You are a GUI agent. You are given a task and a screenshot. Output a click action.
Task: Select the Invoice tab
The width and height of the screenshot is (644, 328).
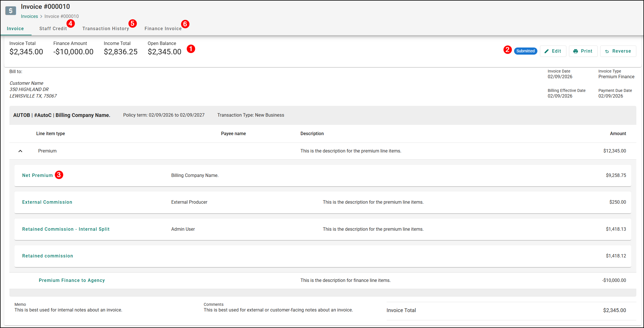tap(15, 28)
